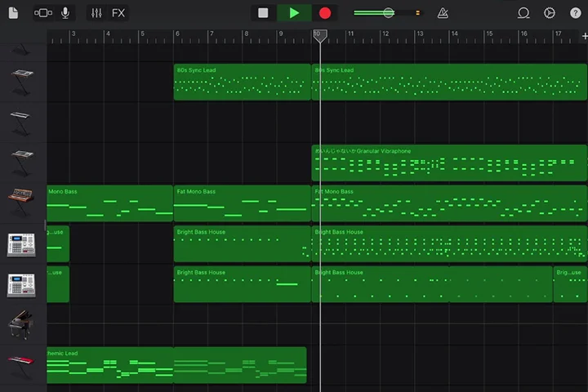Select second drum track Bright Bass House bar 10 region
Viewport: 588px width, 392px height.
432,284
